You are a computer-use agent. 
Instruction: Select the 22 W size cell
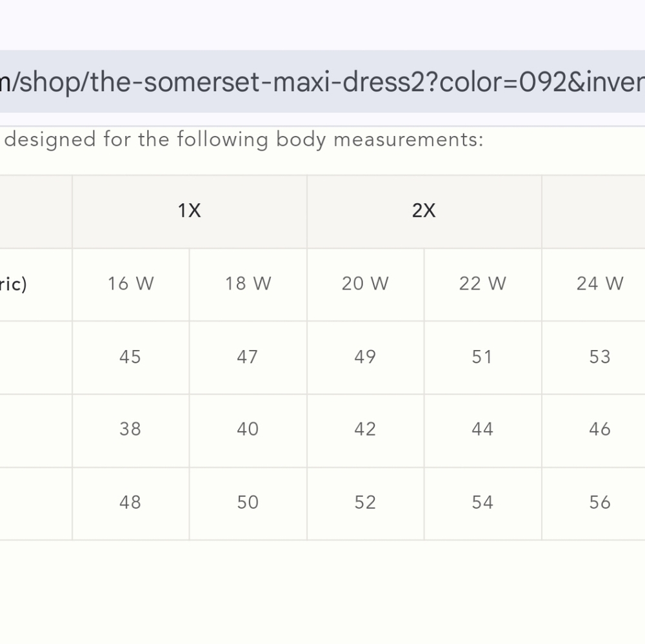482,284
